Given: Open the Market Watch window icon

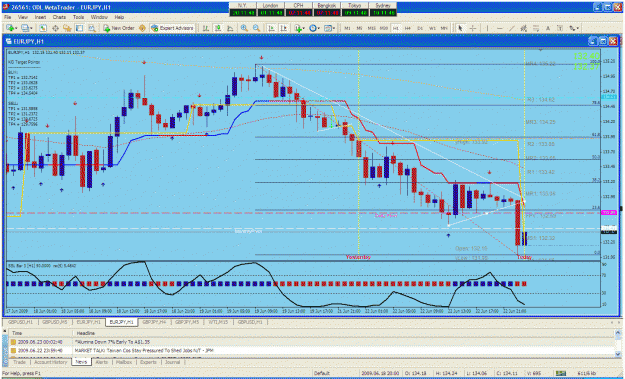Looking at the screenshot, I should point(43,28).
